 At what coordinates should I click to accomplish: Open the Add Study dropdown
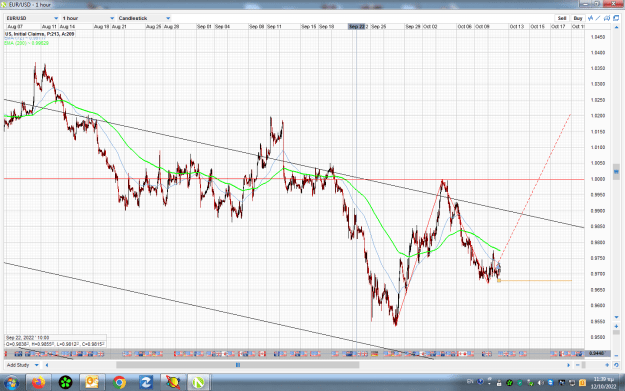(23, 365)
